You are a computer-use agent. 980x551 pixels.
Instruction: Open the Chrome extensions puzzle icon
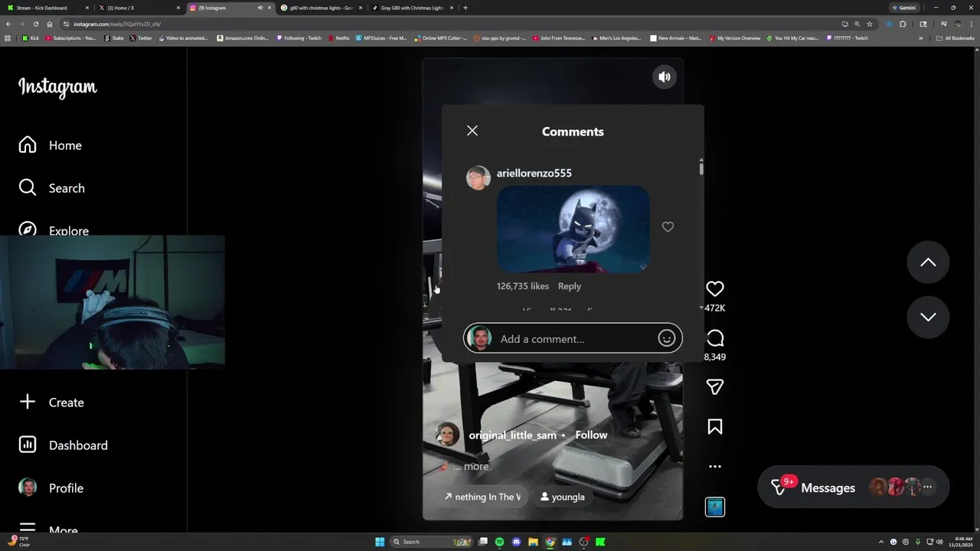click(x=903, y=24)
